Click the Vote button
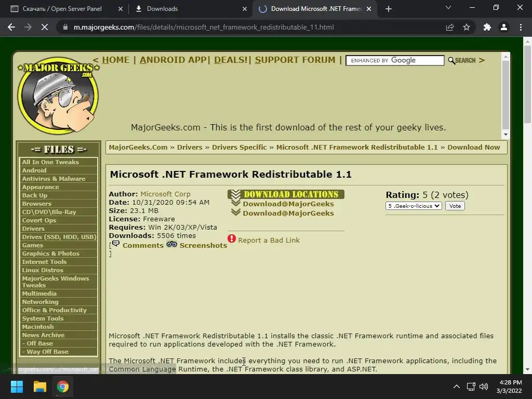The width and height of the screenshot is (532, 399). [455, 206]
